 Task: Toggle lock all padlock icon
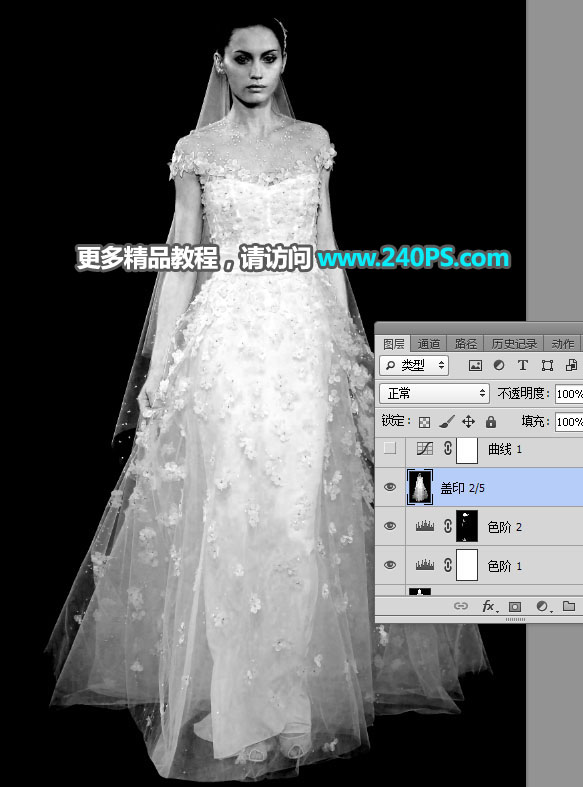491,422
